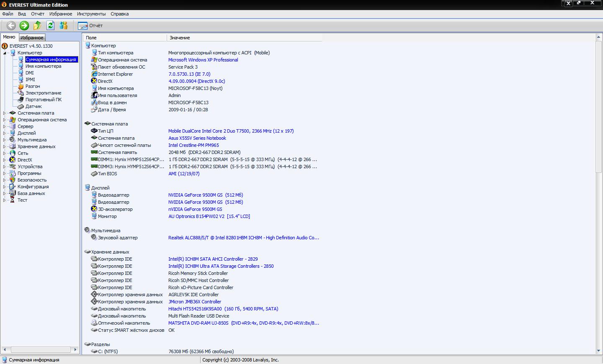Image resolution: width=603 pixels, height=364 pixels.
Task: Click the Поле column header
Action: point(125,38)
